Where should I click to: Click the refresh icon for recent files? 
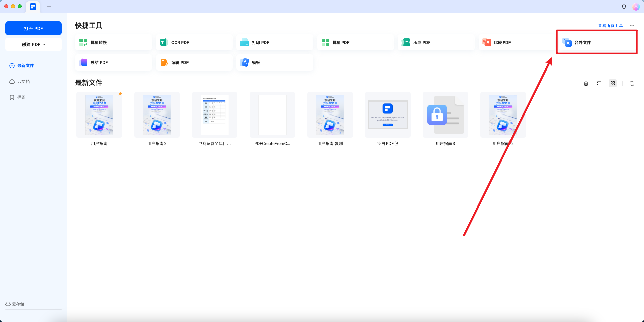click(632, 83)
